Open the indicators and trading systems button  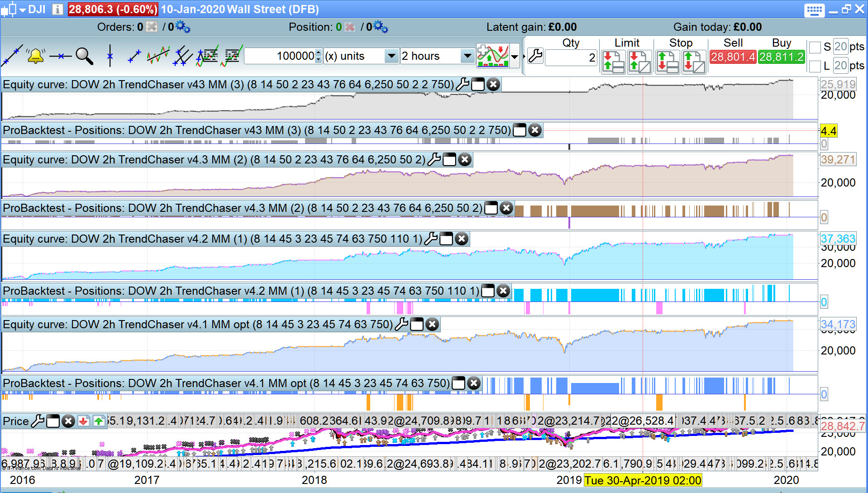(492, 56)
